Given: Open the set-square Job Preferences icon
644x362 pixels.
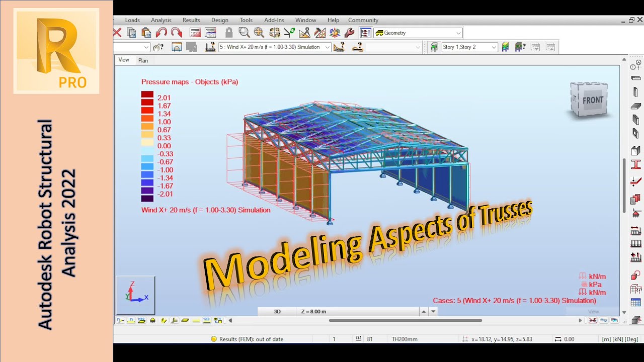Looking at the screenshot, I should [304, 33].
